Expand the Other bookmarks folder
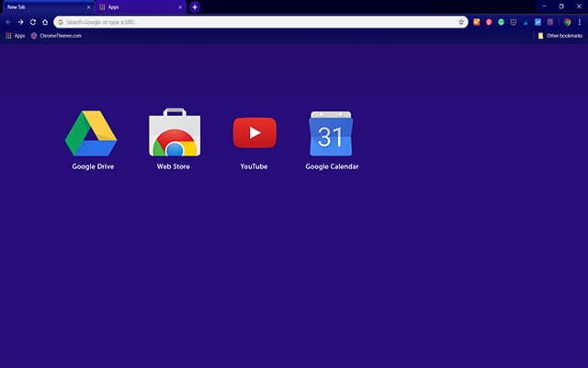The height and width of the screenshot is (368, 588). 560,36
